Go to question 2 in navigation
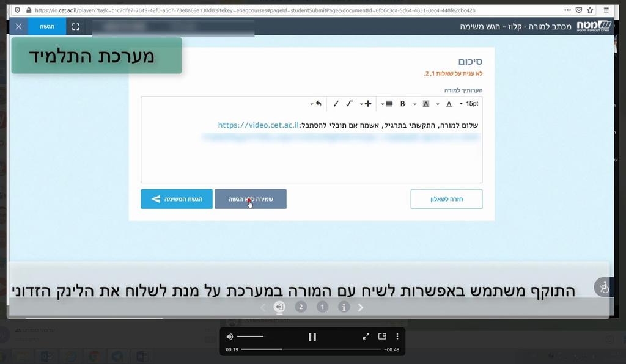Viewport: 626px width, 364px height. 301,307
